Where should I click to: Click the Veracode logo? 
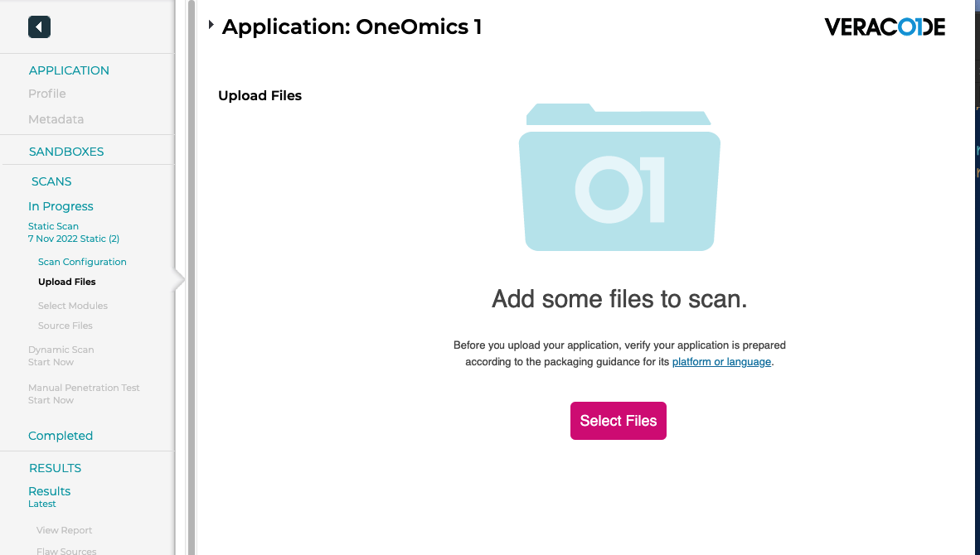pos(885,27)
